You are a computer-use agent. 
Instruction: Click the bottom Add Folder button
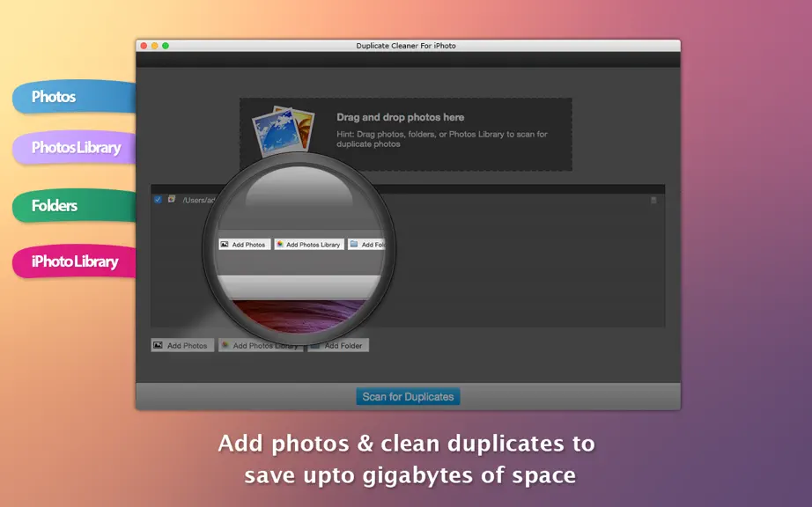pyautogui.click(x=338, y=346)
